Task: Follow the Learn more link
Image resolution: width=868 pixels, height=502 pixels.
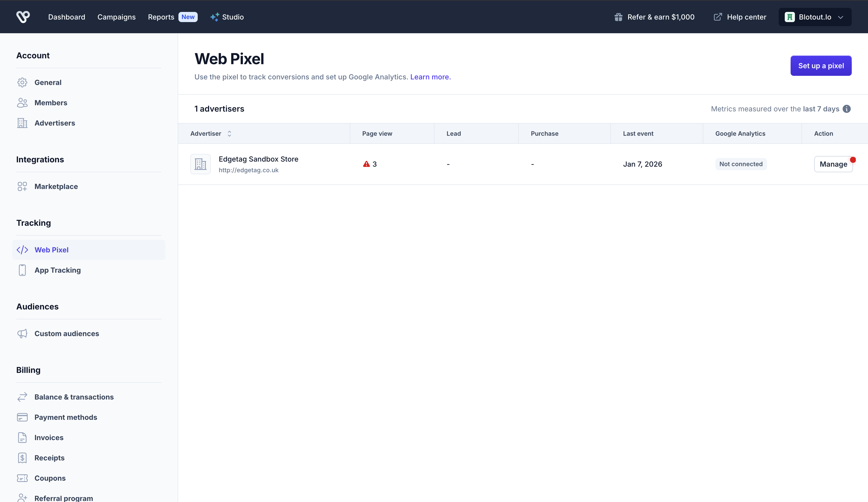Action: point(430,77)
